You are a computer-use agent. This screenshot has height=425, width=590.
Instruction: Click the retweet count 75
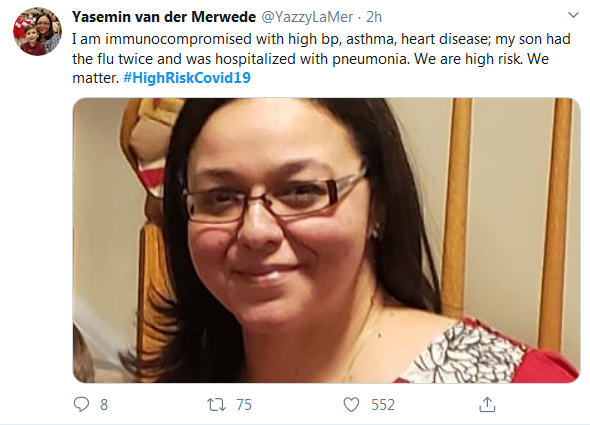click(x=244, y=405)
